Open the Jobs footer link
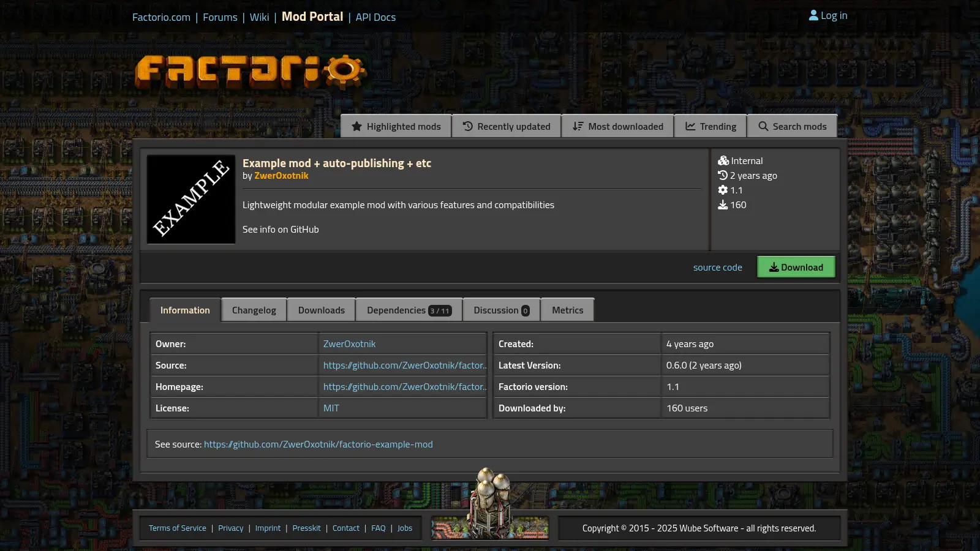Screen dimensions: 980x551 pyautogui.click(x=405, y=528)
